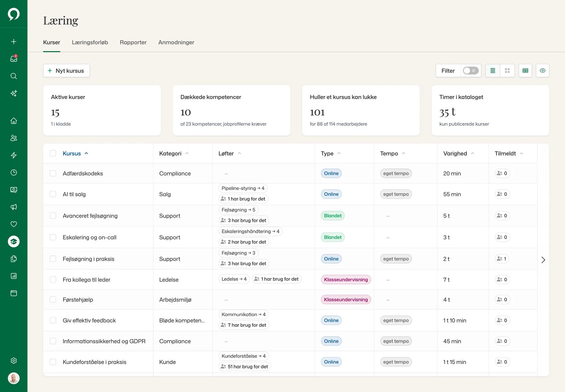
Task: Open the Anmodninger tab
Action: pos(176,42)
